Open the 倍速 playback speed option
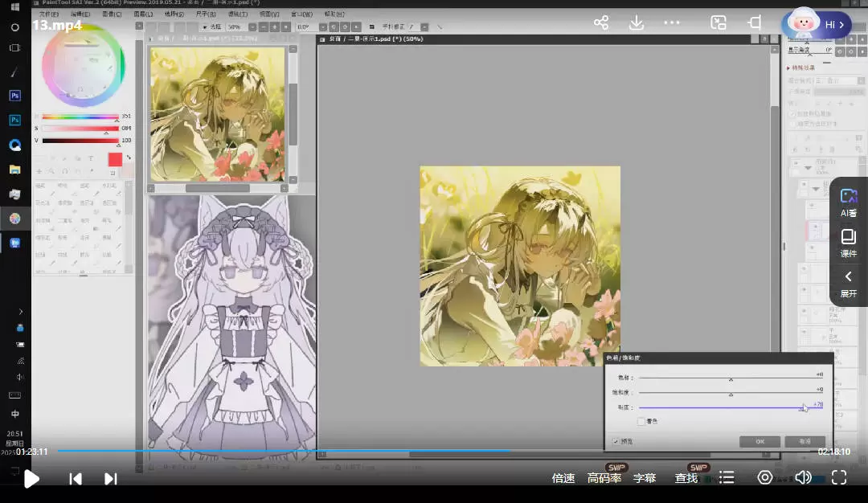Viewport: 868px width, 503px height. [563, 478]
